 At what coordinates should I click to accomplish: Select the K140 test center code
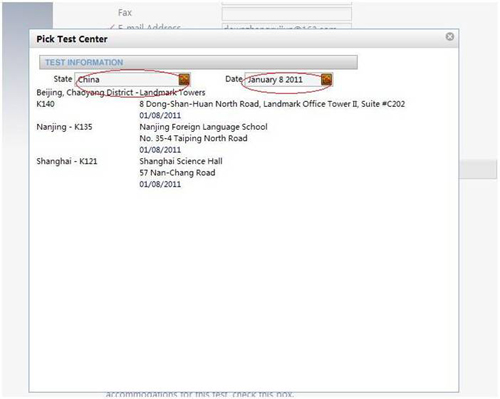(45, 104)
